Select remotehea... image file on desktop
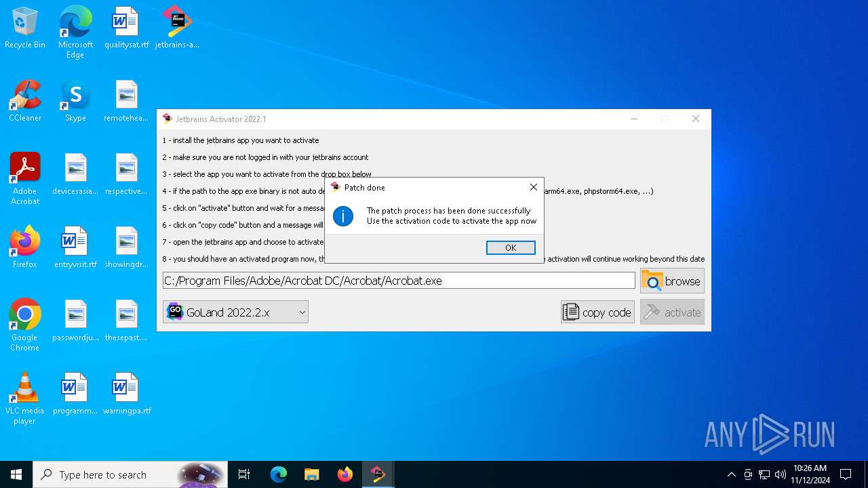 tap(126, 102)
